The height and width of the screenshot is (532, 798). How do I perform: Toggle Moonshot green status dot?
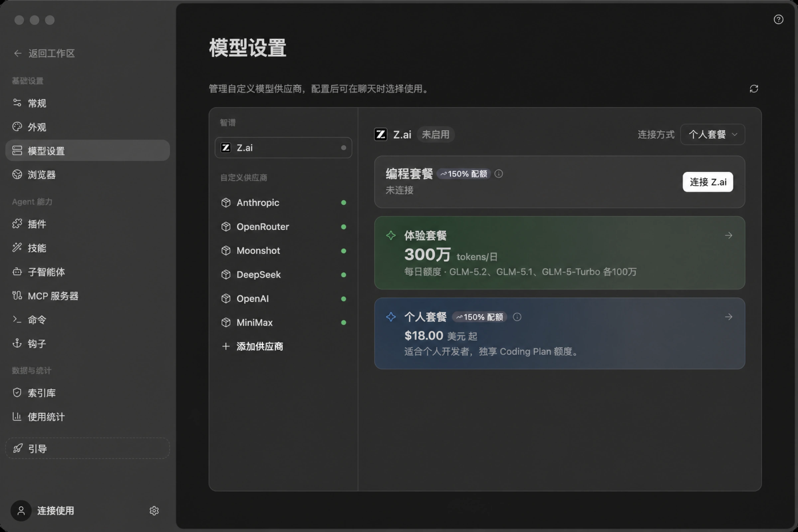pos(343,251)
